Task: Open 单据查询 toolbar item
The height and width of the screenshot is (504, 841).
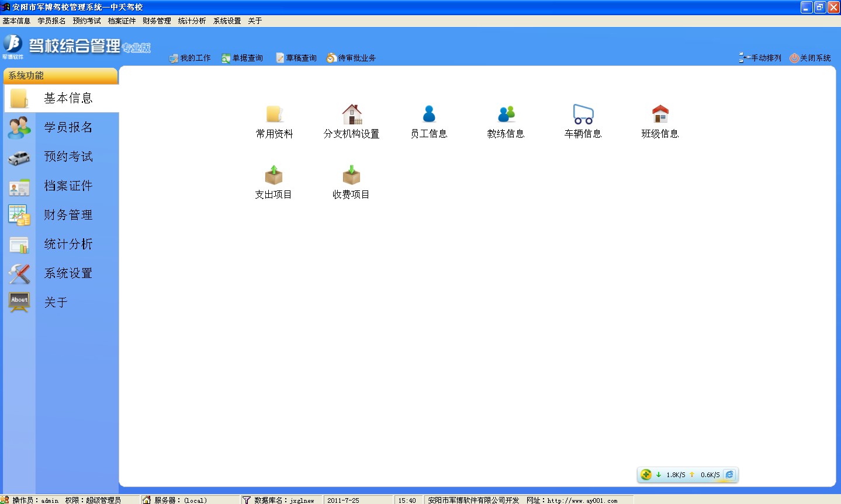Action: [x=242, y=58]
